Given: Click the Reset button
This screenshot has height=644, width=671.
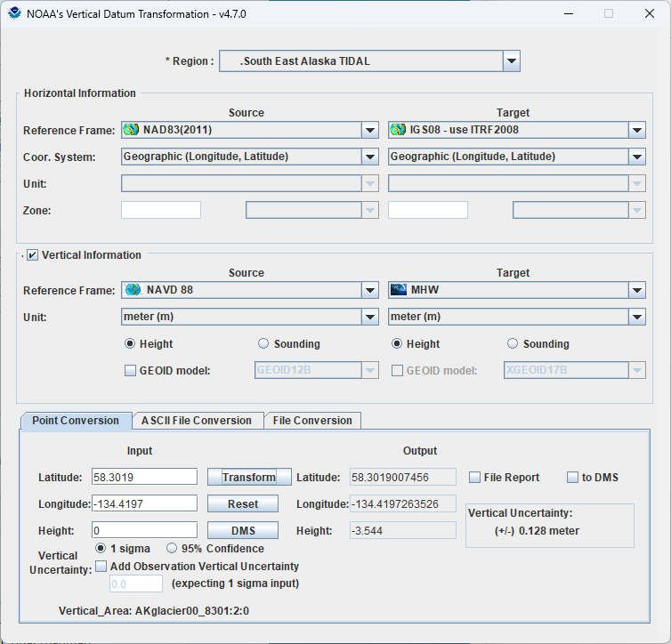Looking at the screenshot, I should pyautogui.click(x=243, y=504).
